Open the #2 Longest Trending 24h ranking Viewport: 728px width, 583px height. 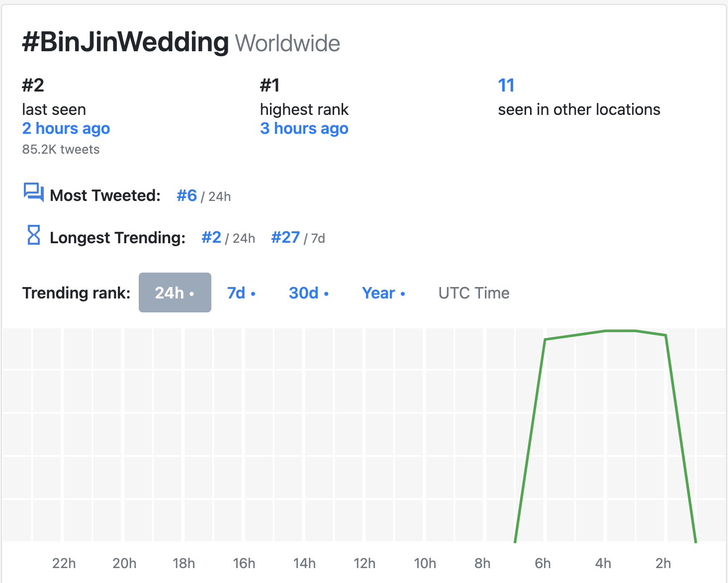point(211,238)
